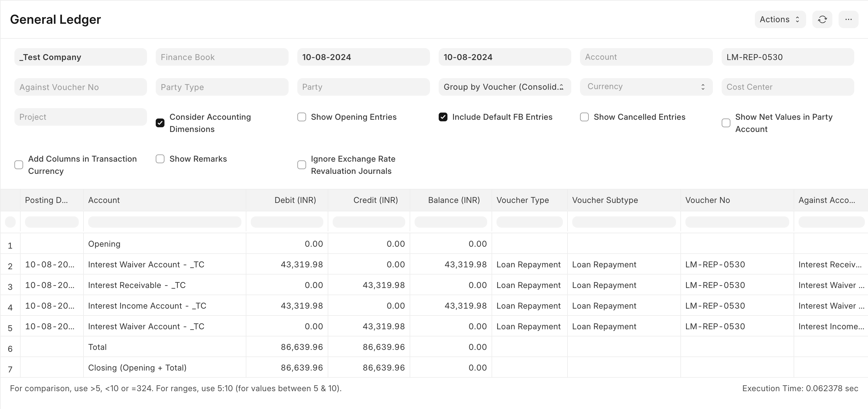
Task: Focus the Finance Book filter field
Action: 222,57
